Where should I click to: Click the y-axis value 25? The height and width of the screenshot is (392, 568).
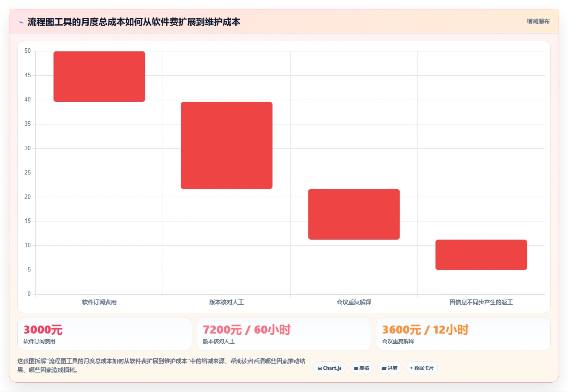[27, 172]
